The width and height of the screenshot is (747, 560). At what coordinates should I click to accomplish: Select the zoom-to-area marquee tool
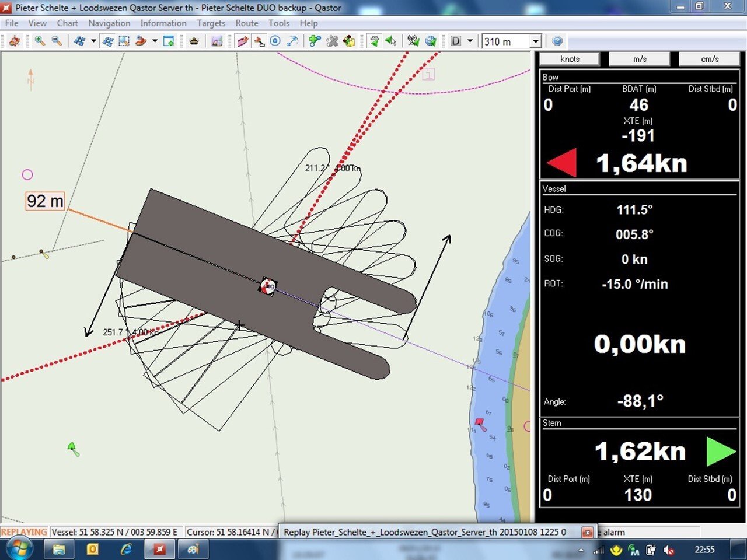point(124,41)
